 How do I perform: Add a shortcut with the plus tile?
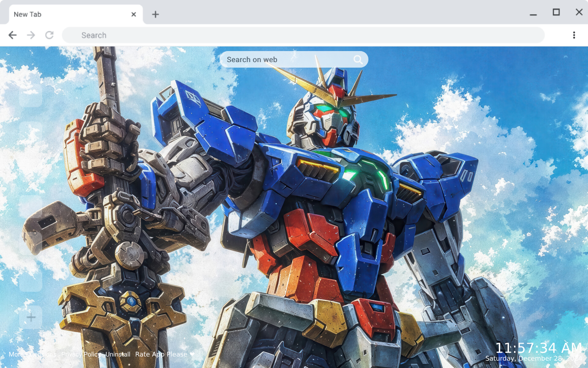pos(31,317)
